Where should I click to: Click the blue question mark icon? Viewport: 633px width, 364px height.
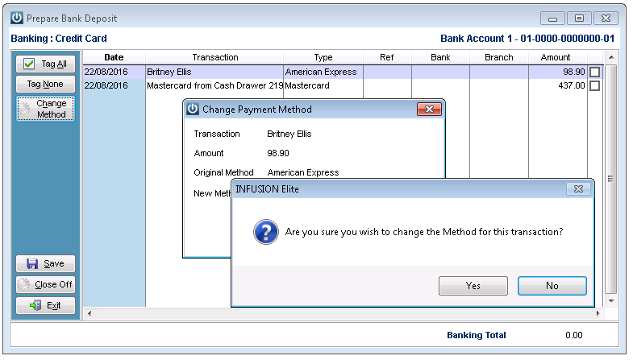click(265, 232)
